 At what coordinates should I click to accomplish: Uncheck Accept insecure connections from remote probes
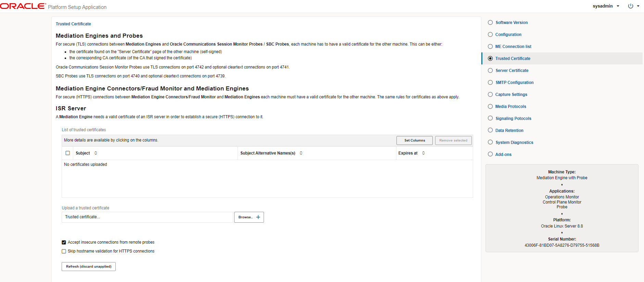pos(64,242)
